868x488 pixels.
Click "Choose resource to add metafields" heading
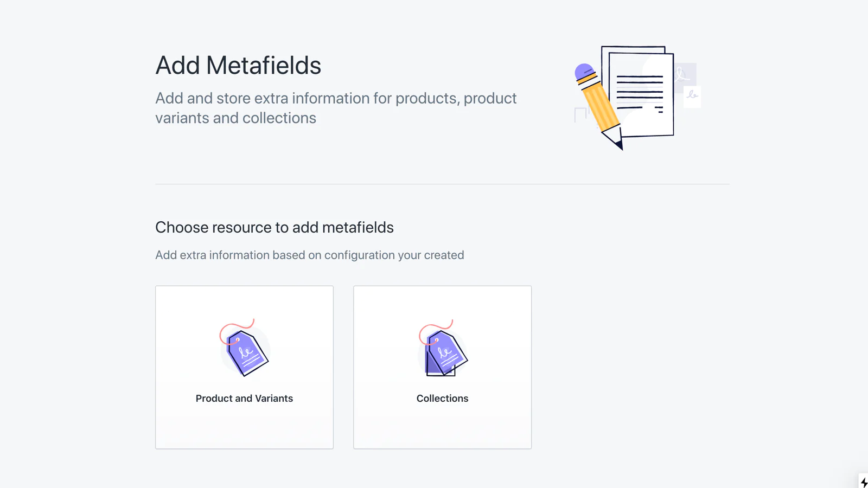[275, 227]
